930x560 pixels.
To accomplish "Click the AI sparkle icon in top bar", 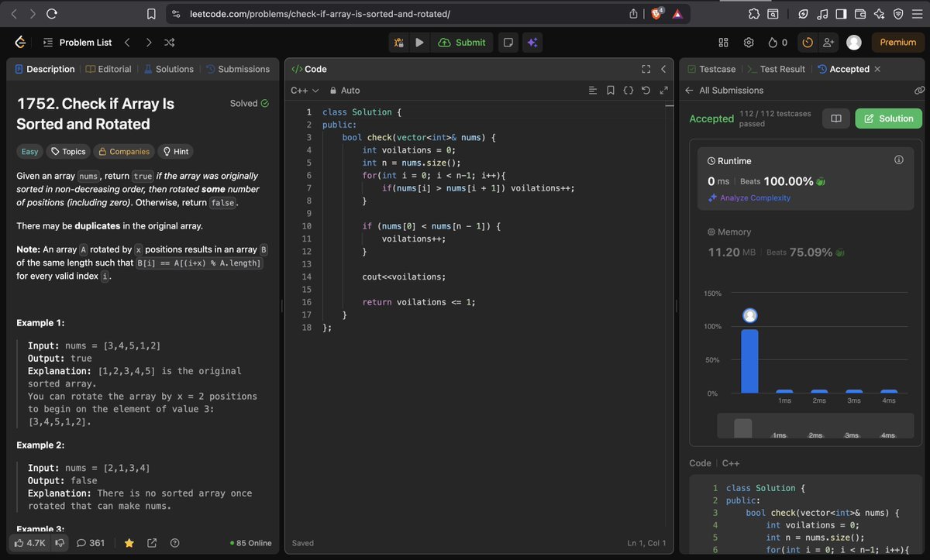I will 532,43.
